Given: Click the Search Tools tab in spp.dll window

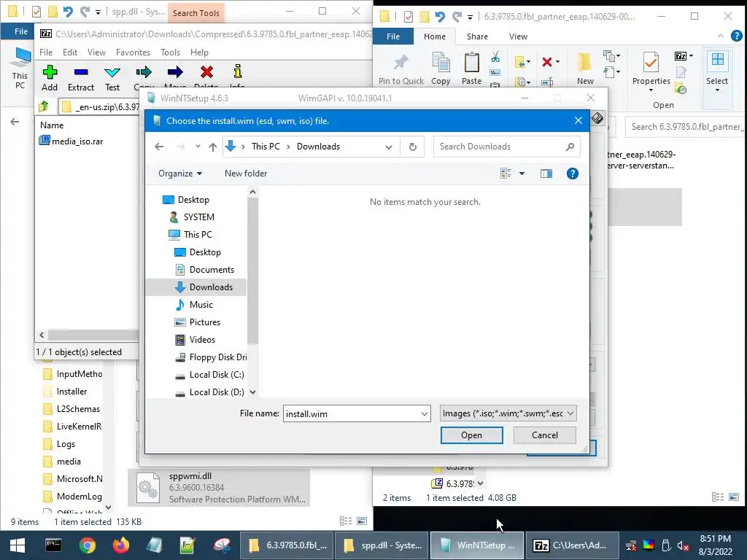Looking at the screenshot, I should [x=196, y=13].
